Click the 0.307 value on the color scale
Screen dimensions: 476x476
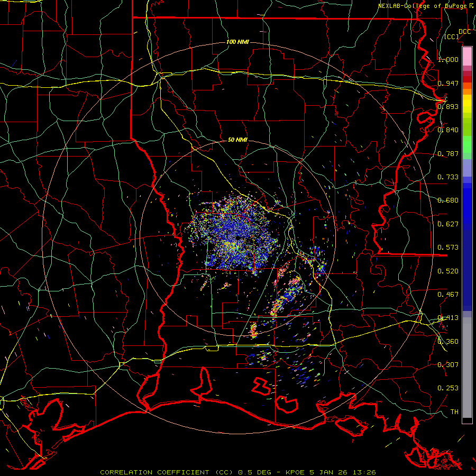tap(448, 365)
